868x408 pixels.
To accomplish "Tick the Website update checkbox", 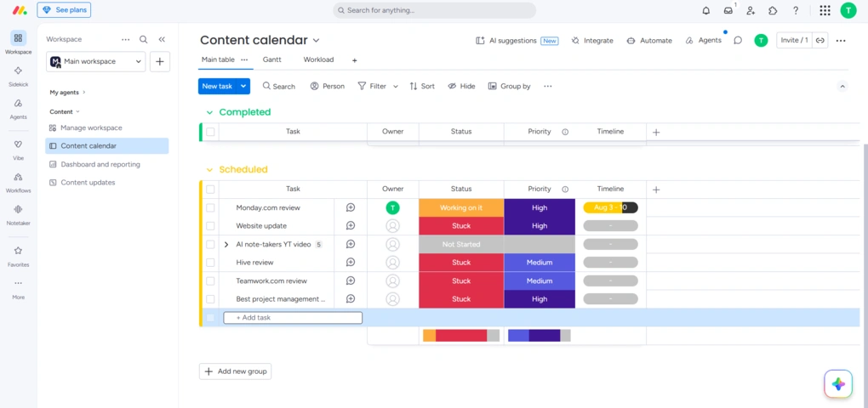I will point(210,226).
